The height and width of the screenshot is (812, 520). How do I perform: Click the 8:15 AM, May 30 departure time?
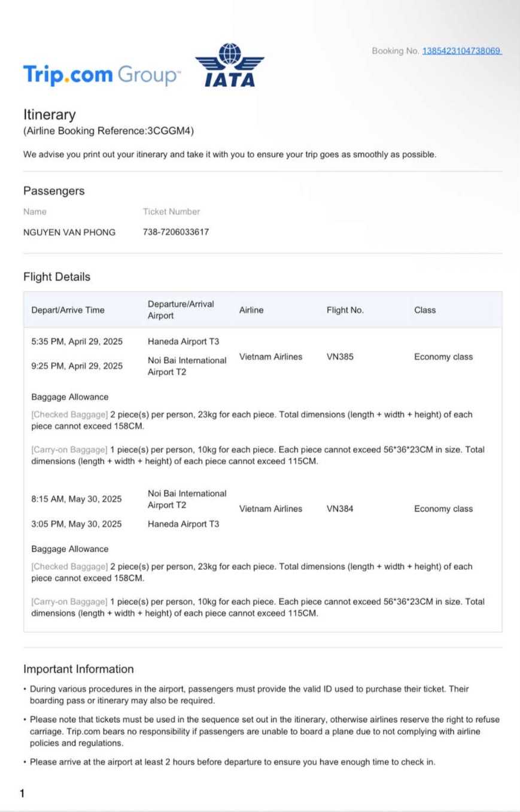pos(76,498)
